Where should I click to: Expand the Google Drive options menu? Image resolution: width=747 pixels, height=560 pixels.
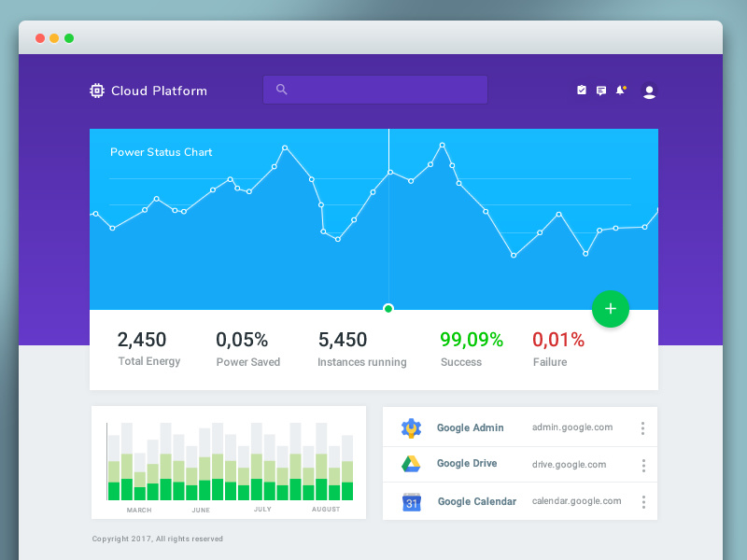tap(642, 464)
